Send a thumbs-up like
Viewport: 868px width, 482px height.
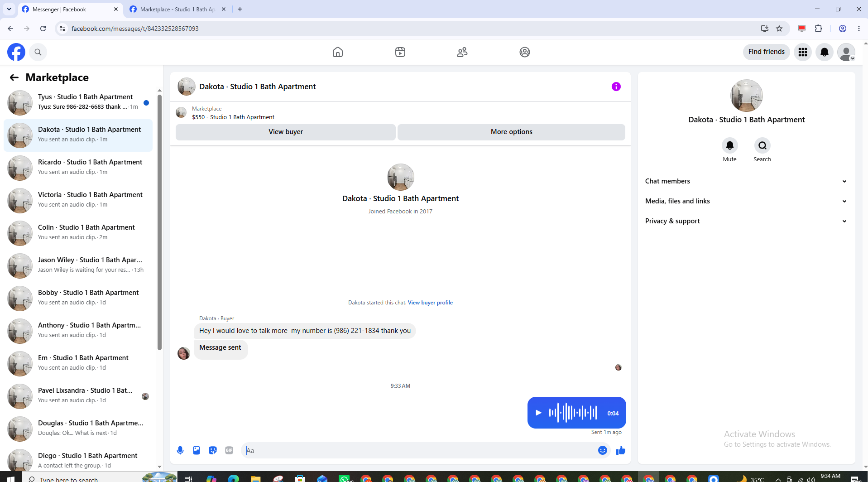(x=621, y=450)
